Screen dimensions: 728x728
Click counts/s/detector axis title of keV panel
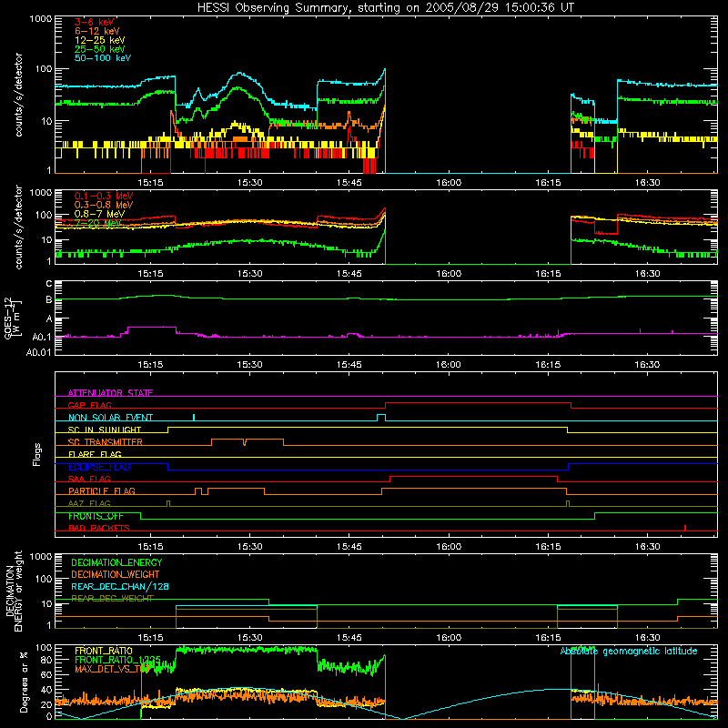(x=18, y=95)
